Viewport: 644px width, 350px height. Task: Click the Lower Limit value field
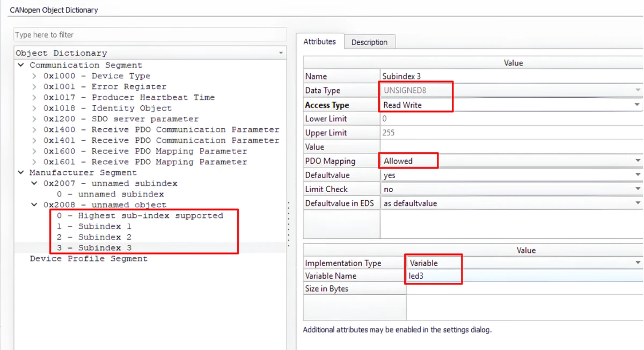(x=511, y=119)
